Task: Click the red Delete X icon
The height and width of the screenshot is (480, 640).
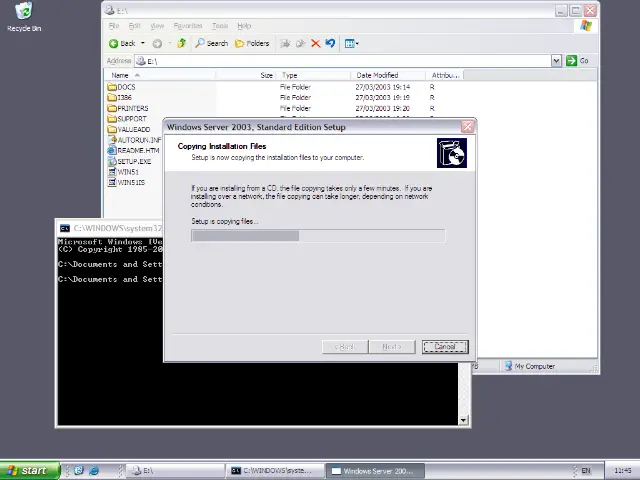Action: [316, 43]
